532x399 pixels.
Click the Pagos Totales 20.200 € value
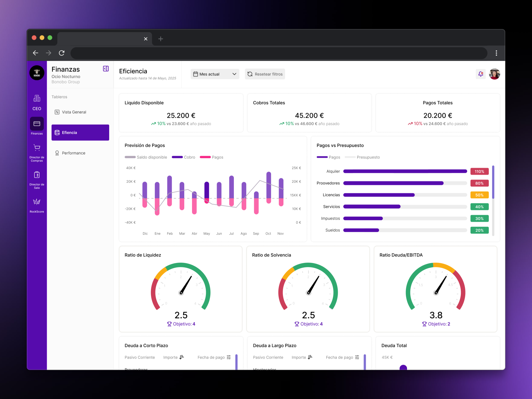(438, 115)
